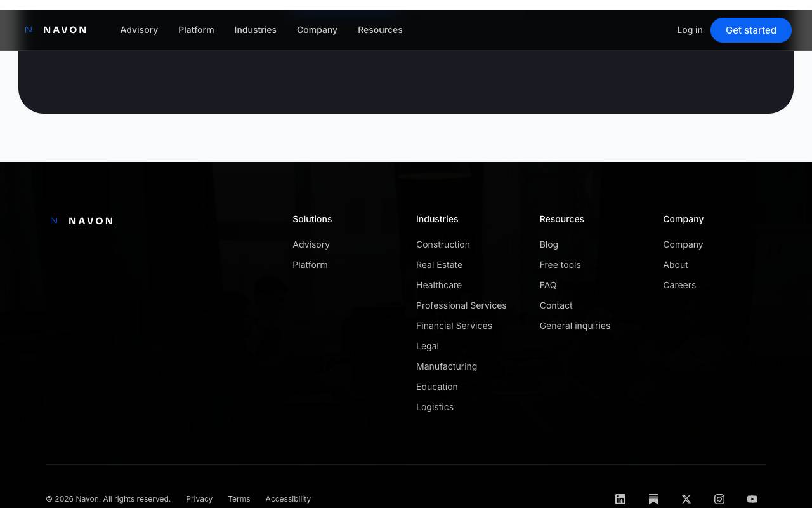The width and height of the screenshot is (812, 508).
Task: Open Free tools footer link
Action: coord(560,265)
